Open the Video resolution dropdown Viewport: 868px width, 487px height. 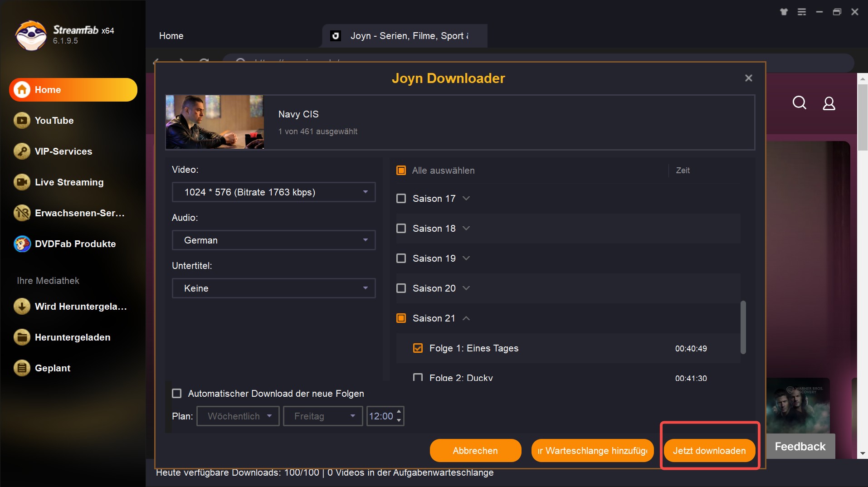(274, 192)
